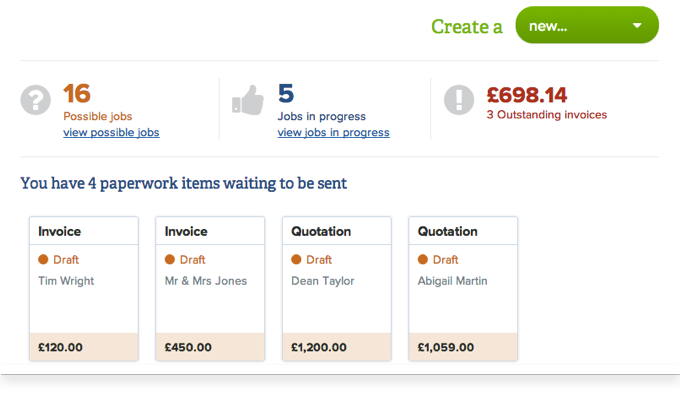Click the 16 possible jobs count

(x=77, y=94)
